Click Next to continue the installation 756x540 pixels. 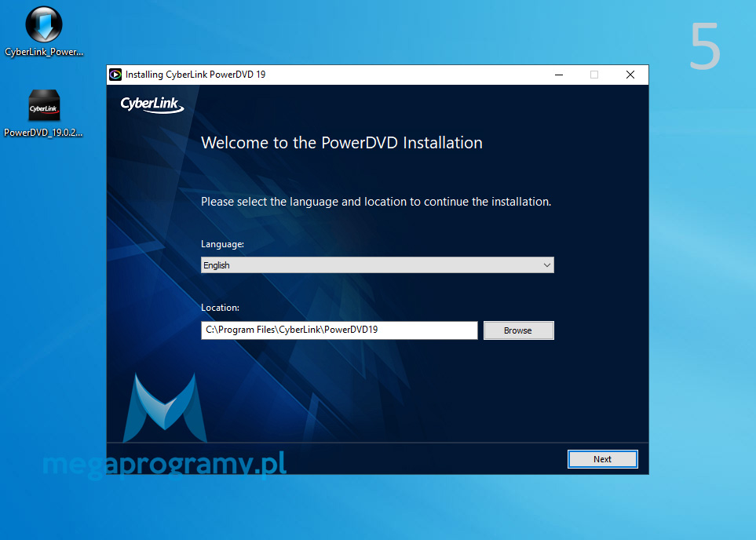point(602,459)
